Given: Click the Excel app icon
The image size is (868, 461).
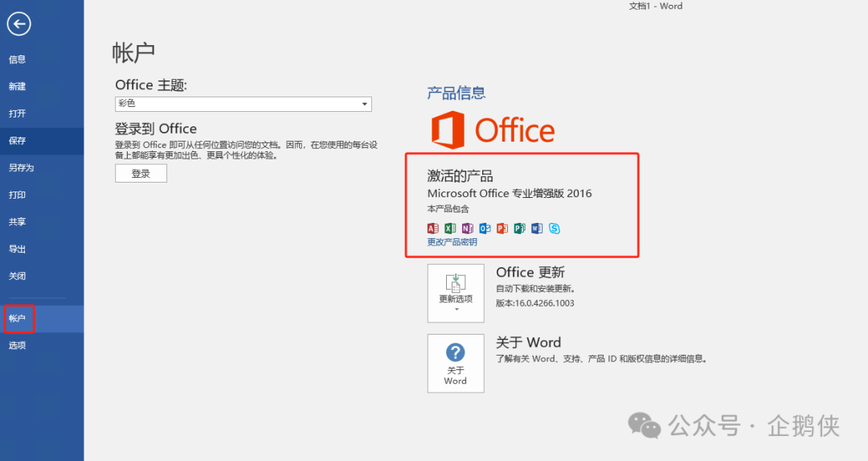Looking at the screenshot, I should click(x=450, y=228).
